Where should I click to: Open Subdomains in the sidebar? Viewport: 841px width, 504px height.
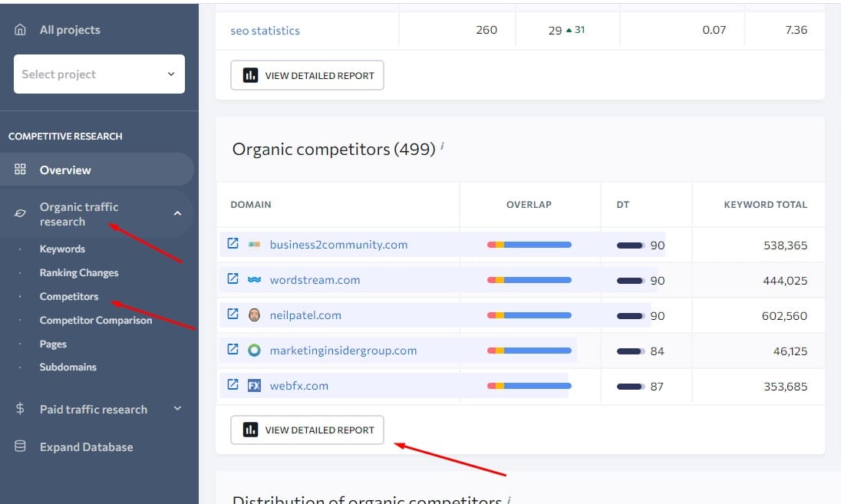pos(68,367)
